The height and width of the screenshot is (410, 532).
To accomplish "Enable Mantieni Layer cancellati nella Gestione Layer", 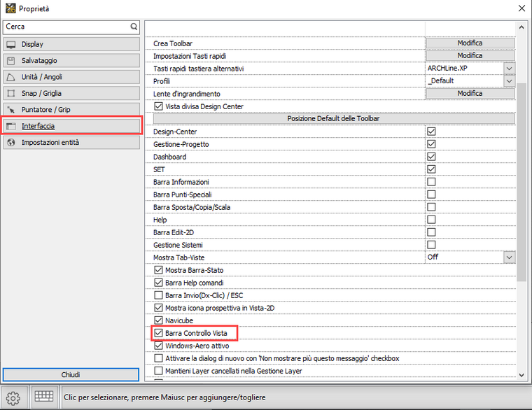I will 158,371.
